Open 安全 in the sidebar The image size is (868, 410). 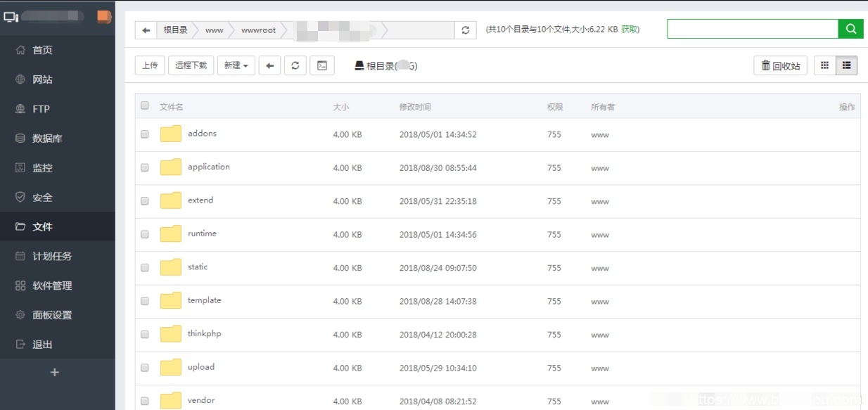pyautogui.click(x=58, y=198)
